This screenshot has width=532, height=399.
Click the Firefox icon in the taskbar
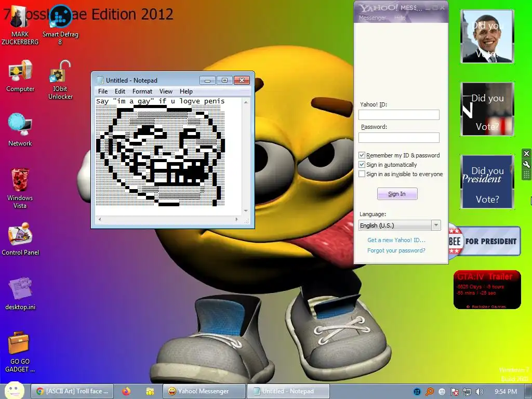point(126,391)
